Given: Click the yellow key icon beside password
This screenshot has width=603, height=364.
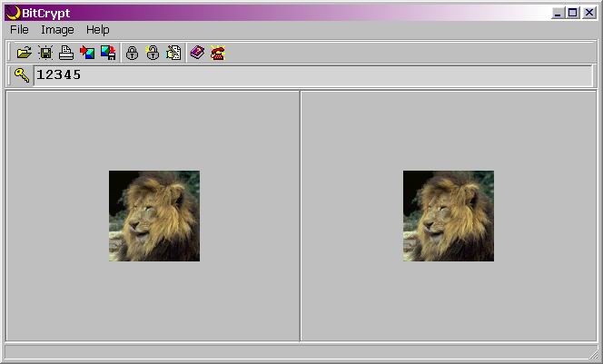Looking at the screenshot, I should point(21,75).
